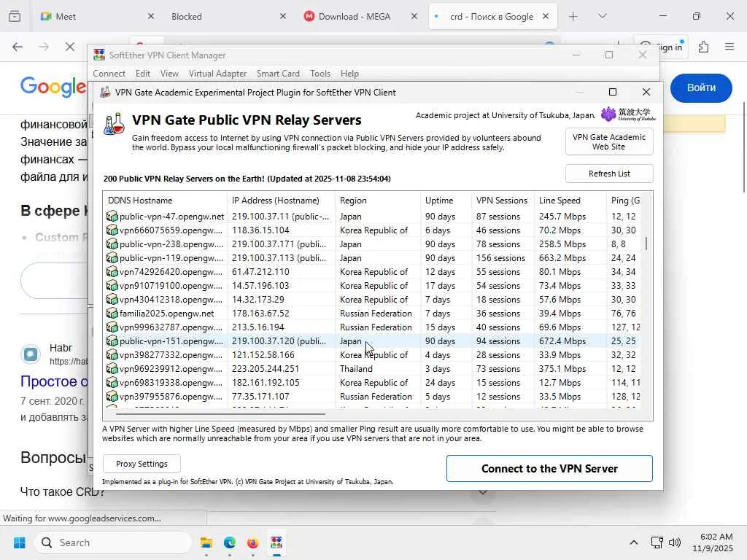Select IP address 178.163.67.52

click(260, 314)
